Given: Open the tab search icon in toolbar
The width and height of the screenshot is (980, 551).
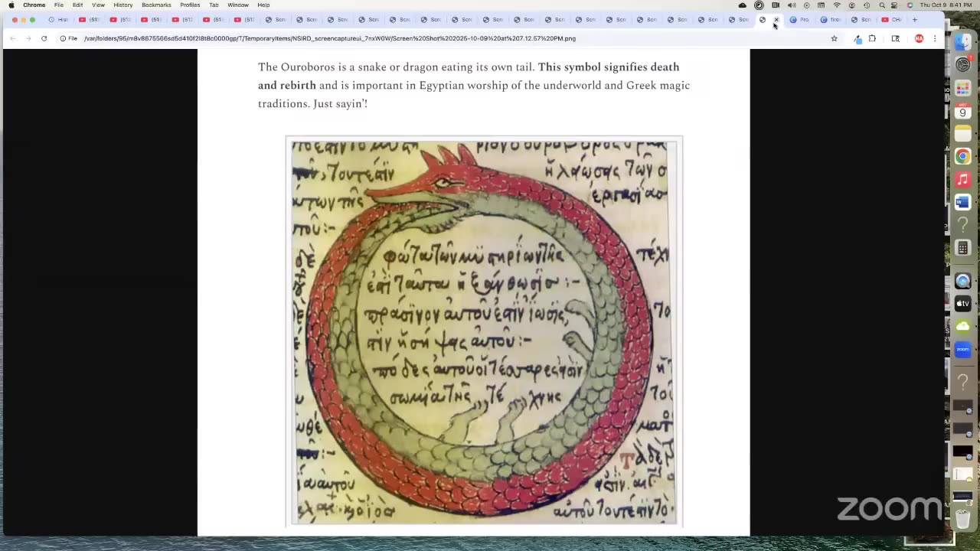Looking at the screenshot, I should click(x=895, y=38).
